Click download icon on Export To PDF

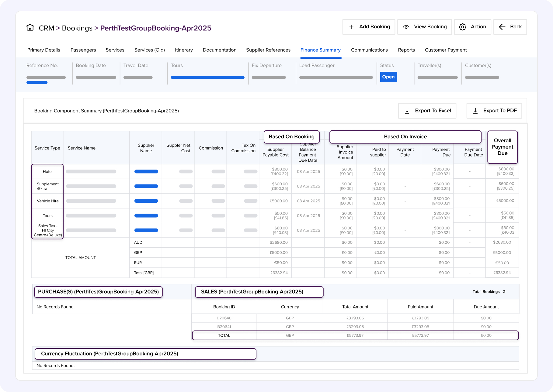(475, 111)
